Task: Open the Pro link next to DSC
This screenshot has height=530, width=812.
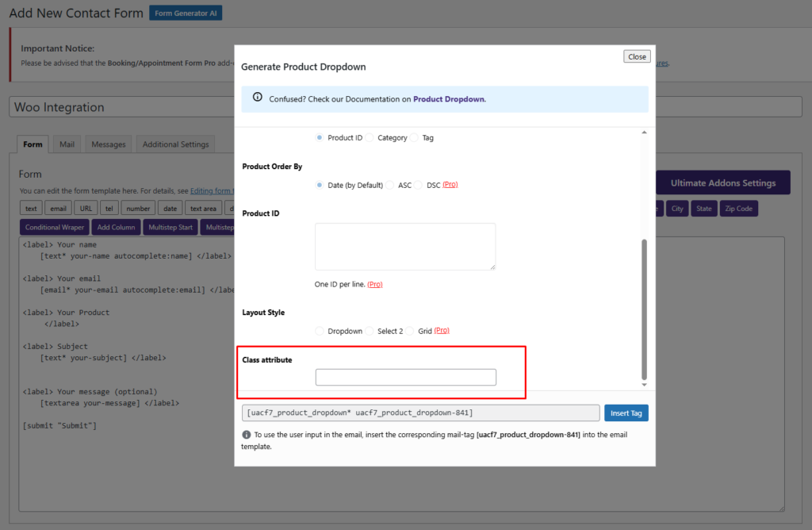Action: pos(450,184)
